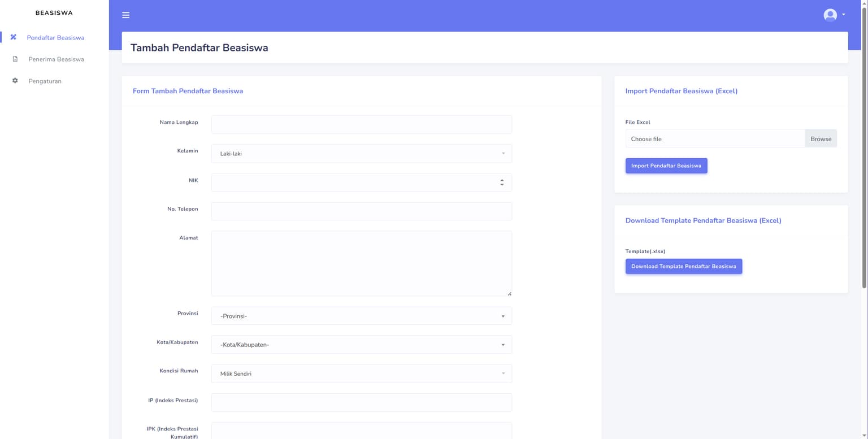Focus the No. Telepon text field
The height and width of the screenshot is (439, 868).
tap(361, 211)
